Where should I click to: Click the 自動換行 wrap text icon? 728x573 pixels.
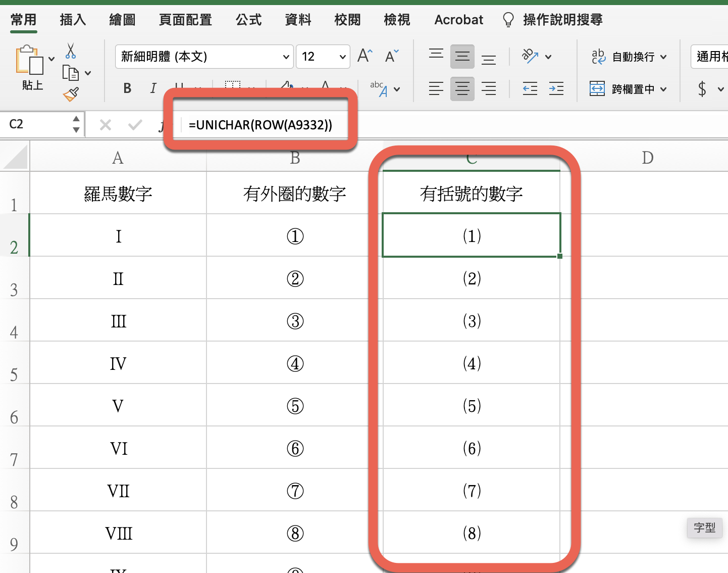598,57
